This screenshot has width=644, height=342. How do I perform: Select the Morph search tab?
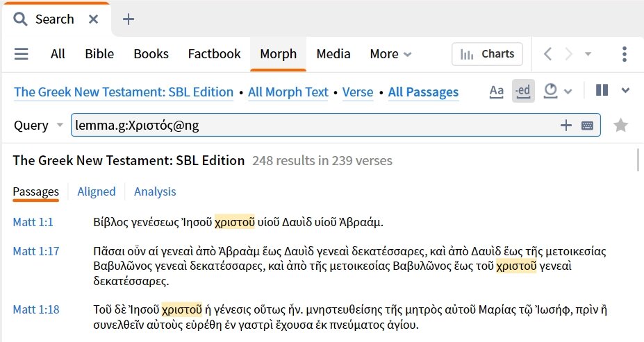(x=278, y=54)
